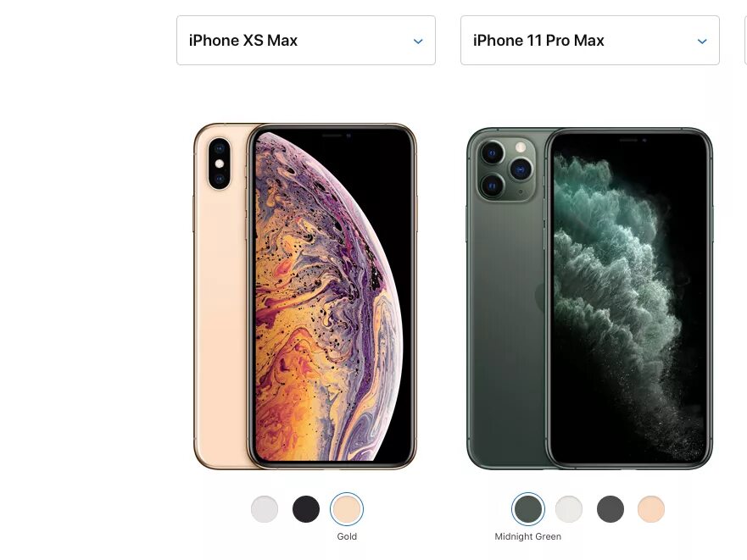Click the Midnight Green color label text
Viewport: 747px width, 560px height.
point(528,536)
